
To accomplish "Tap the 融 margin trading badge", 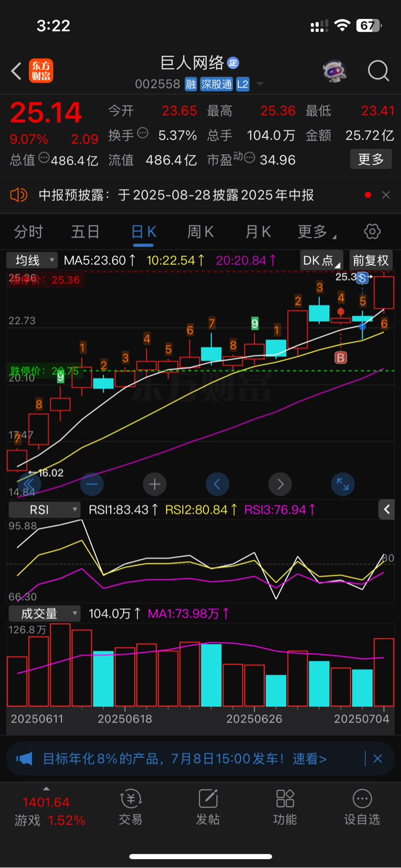I will (x=191, y=84).
